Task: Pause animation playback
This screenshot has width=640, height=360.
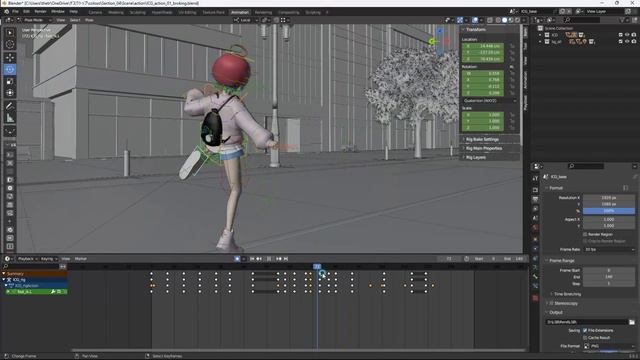Action: click(269, 259)
